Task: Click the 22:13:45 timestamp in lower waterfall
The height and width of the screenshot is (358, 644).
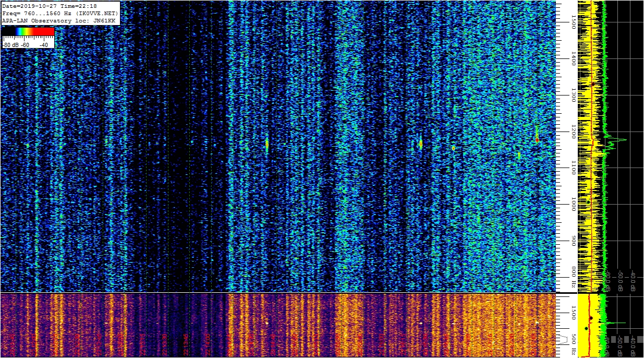Action: 186,345
